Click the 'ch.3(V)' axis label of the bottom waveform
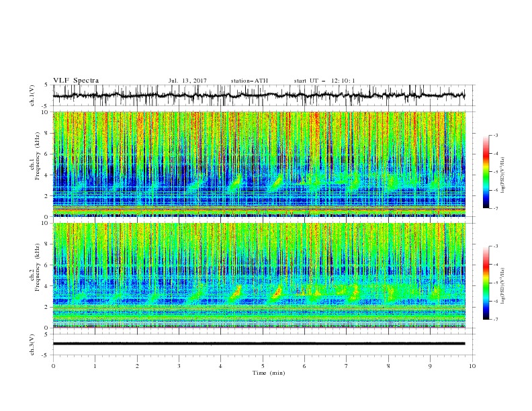 (32, 345)
